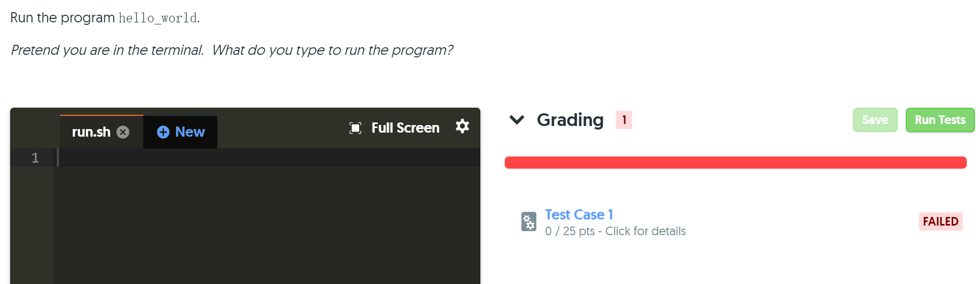Open editor settings gear icon

[462, 126]
